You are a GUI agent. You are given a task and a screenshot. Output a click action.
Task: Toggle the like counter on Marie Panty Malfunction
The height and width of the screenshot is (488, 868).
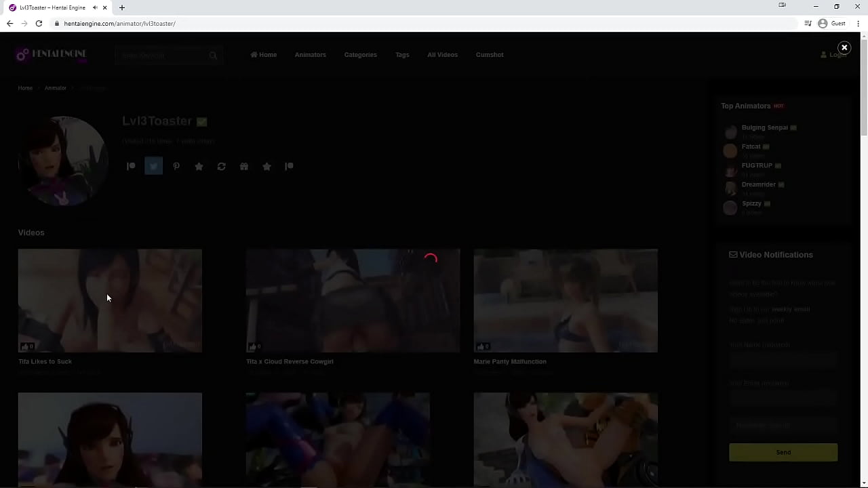point(483,346)
